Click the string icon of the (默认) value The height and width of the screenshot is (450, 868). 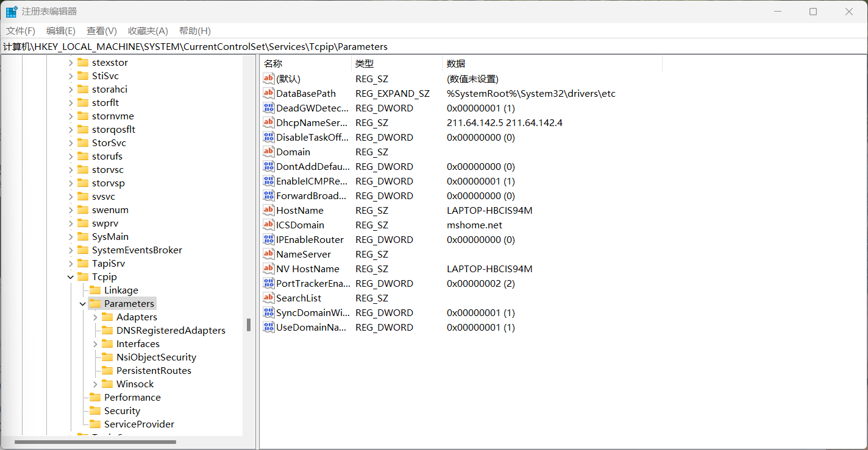[x=269, y=79]
